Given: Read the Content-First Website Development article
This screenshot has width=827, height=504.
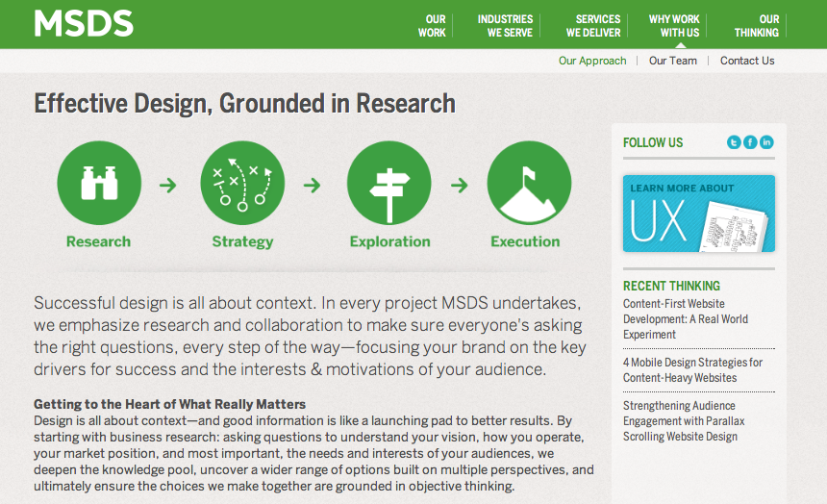Looking at the screenshot, I should [685, 319].
